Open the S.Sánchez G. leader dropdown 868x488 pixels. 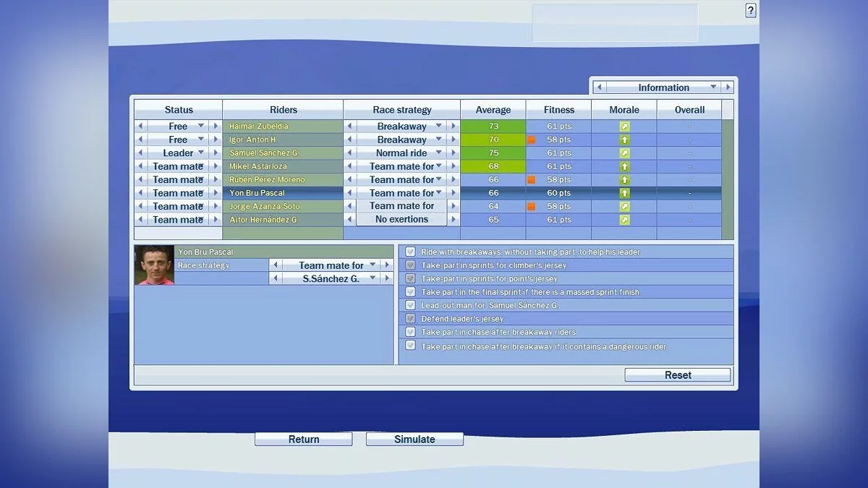331,278
